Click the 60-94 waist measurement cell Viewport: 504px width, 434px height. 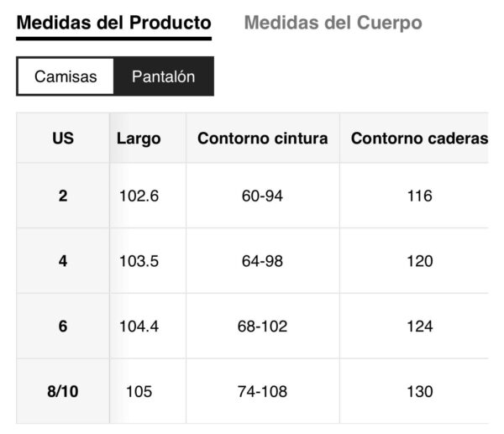point(262,196)
